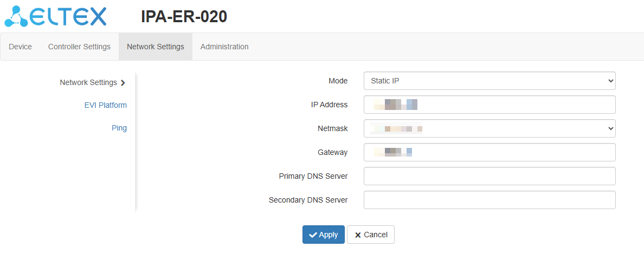Open the Netmask dropdown
The height and width of the screenshot is (273, 644).
click(x=490, y=128)
